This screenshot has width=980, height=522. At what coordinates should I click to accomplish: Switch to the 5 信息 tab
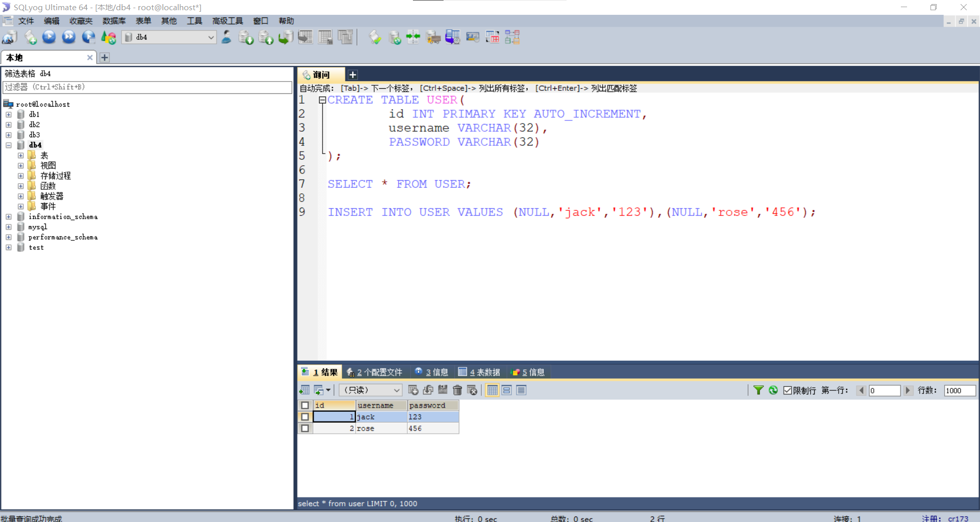[528, 372]
